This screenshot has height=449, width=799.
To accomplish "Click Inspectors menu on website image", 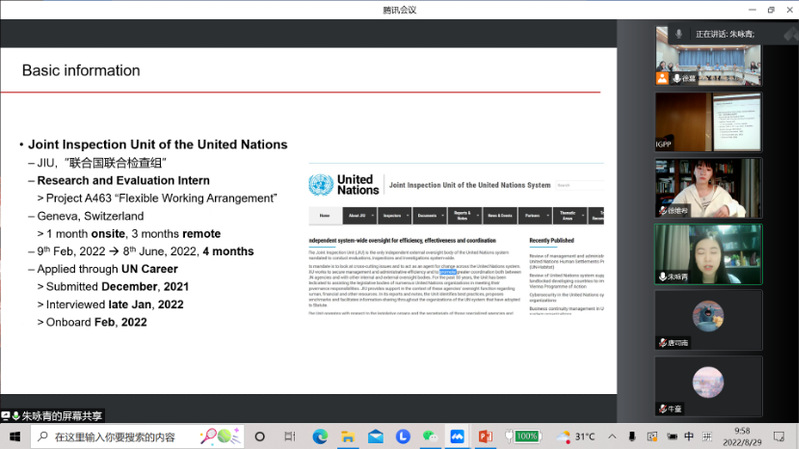I will [x=394, y=216].
